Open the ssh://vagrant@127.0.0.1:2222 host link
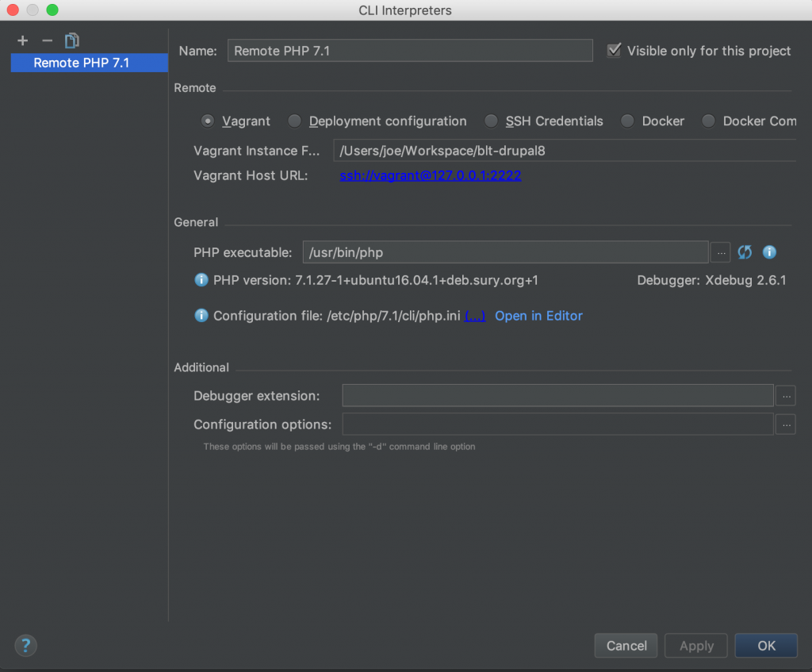This screenshot has height=672, width=812. [x=431, y=175]
